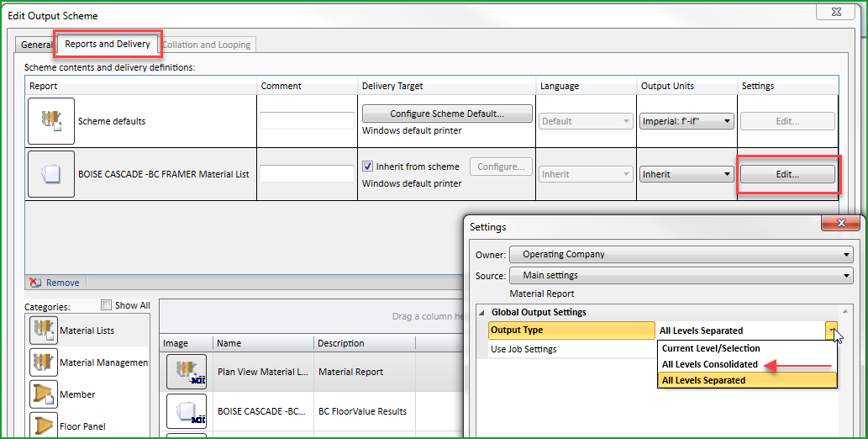868x439 pixels.
Task: Click the Configure button beside Inherit from scheme
Action: click(501, 167)
